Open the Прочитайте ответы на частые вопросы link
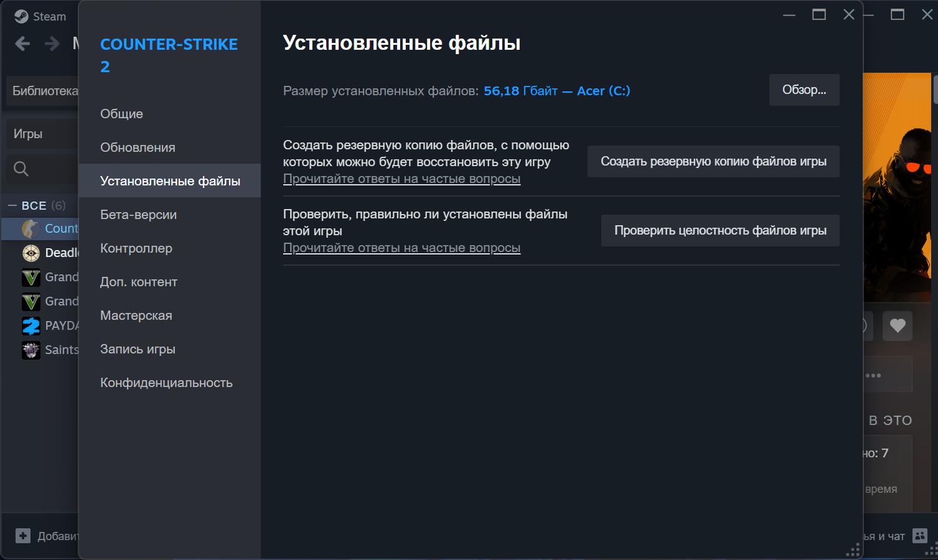 tap(401, 179)
